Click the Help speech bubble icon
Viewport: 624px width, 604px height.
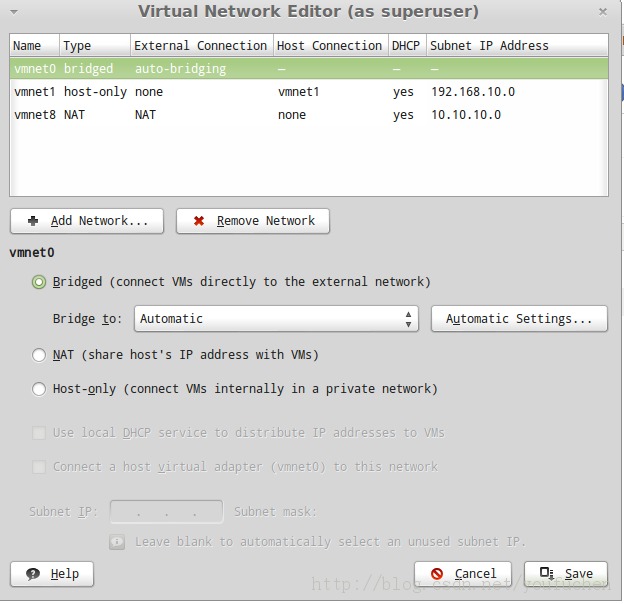point(33,574)
